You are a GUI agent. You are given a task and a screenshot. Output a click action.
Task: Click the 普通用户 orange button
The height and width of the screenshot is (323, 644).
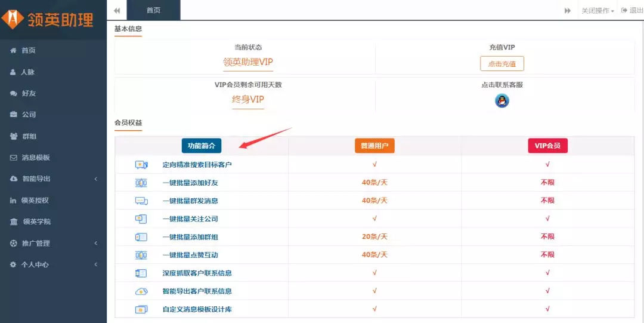pyautogui.click(x=374, y=146)
